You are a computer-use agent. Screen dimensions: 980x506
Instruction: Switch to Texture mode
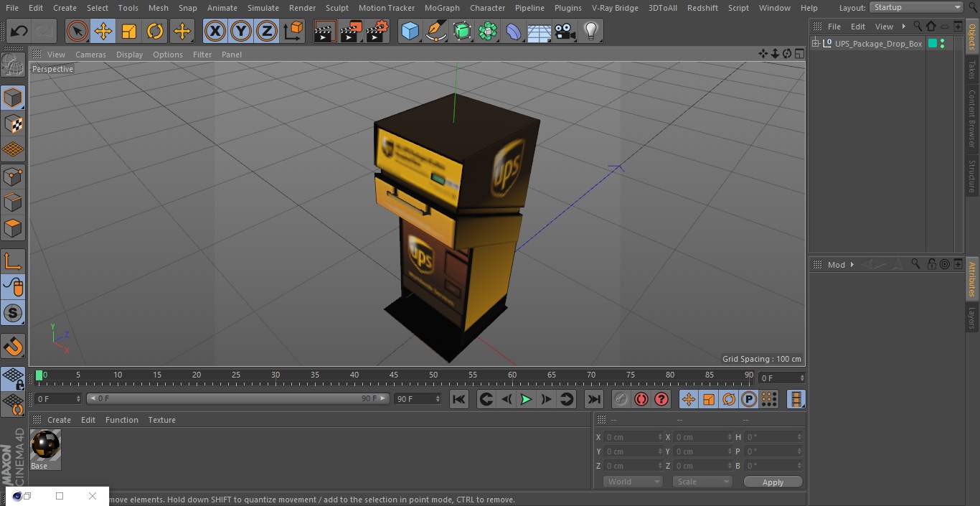tap(13, 123)
